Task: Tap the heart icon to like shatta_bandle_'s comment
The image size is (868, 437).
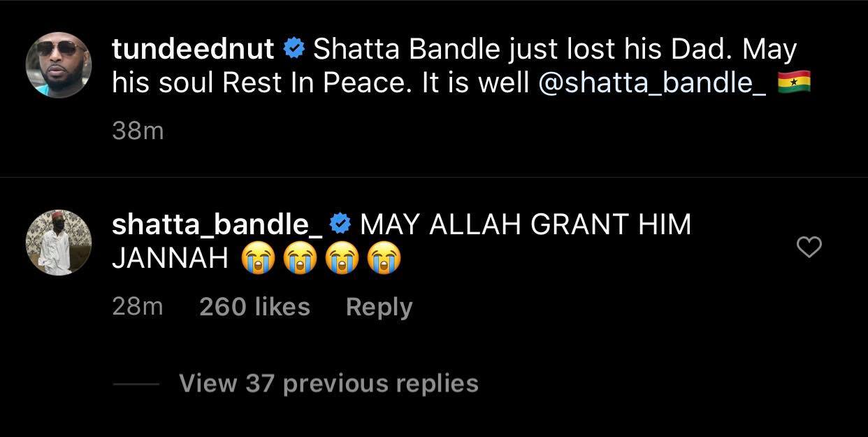Action: (x=809, y=247)
